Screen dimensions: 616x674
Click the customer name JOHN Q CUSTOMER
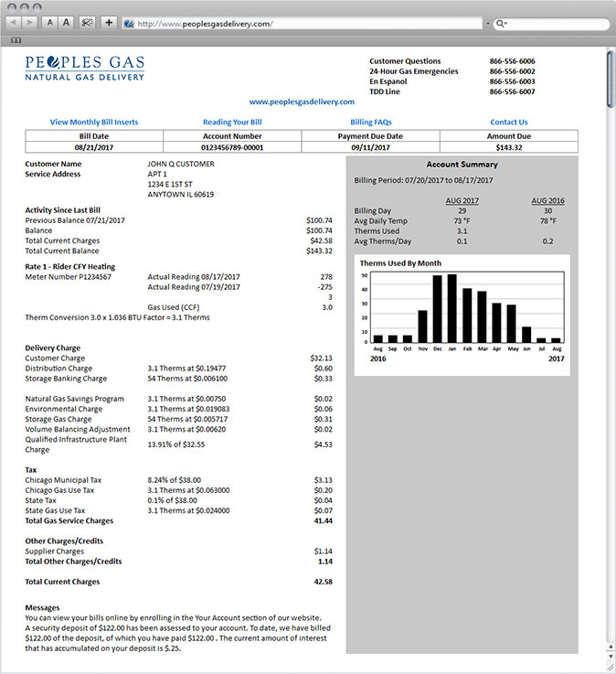(x=181, y=164)
